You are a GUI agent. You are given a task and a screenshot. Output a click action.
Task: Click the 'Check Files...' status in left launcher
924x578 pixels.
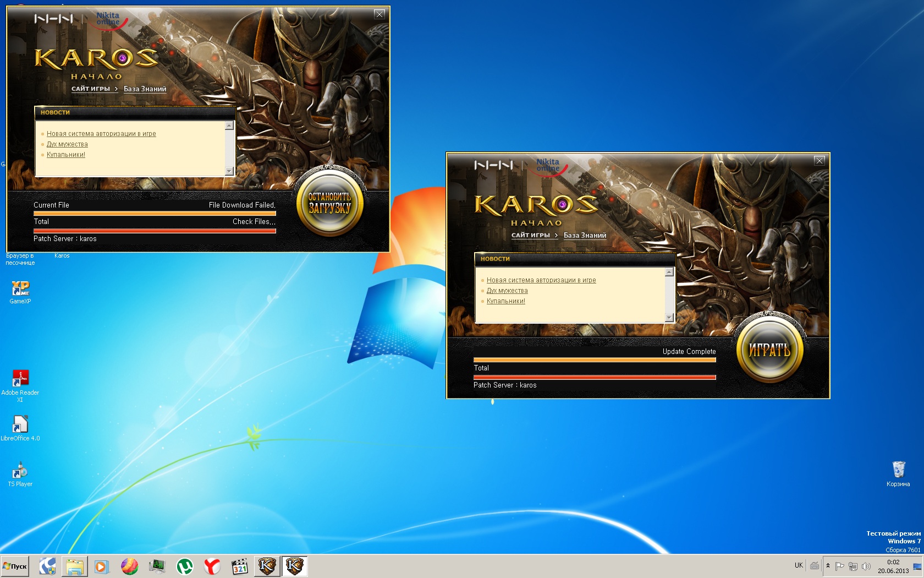coord(254,222)
